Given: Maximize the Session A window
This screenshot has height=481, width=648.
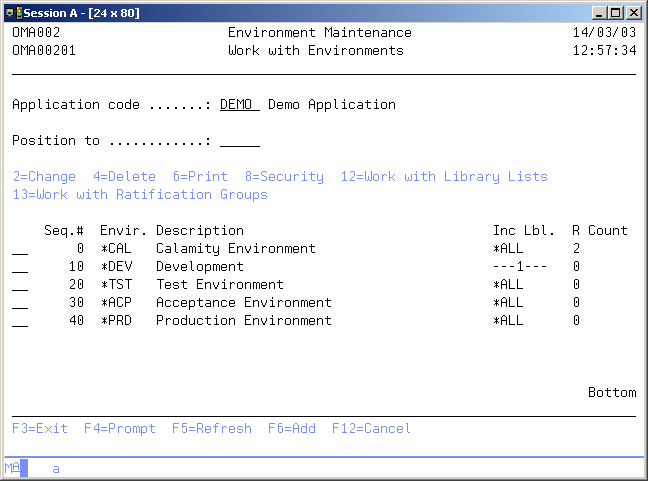Looking at the screenshot, I should pos(616,12).
